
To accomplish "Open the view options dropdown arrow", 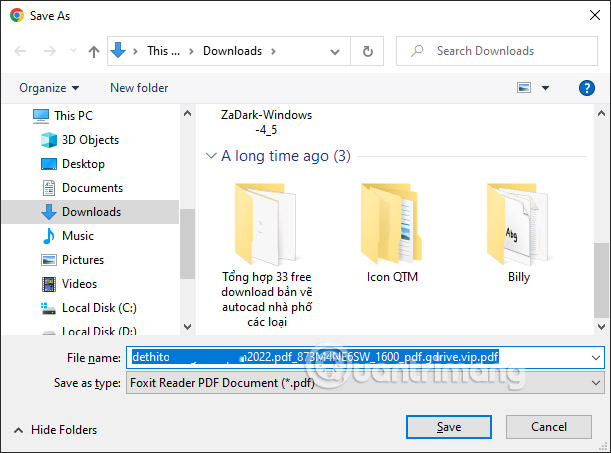I will (546, 88).
